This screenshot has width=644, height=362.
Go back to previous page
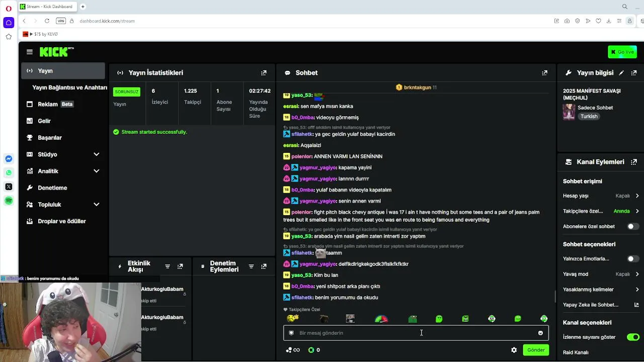click(x=24, y=21)
